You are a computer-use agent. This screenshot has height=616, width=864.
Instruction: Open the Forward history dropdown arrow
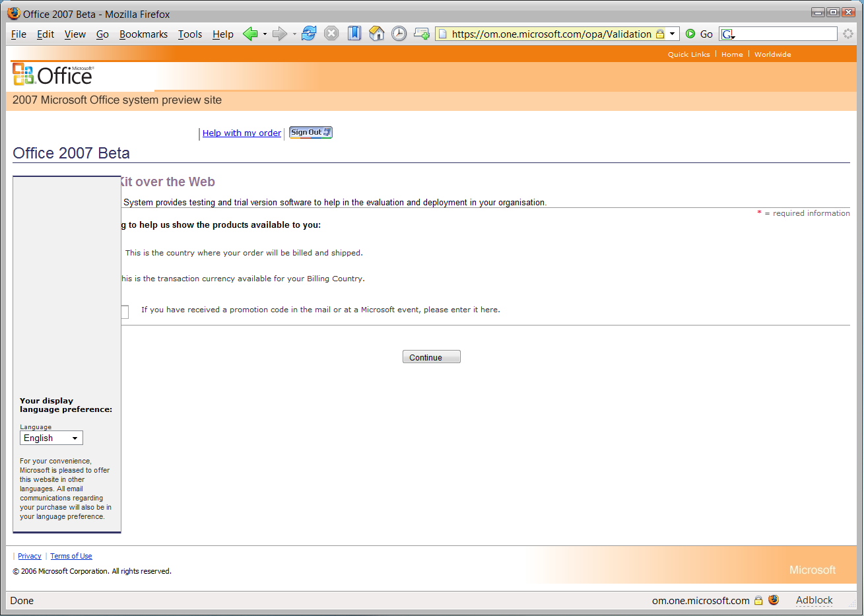(294, 34)
